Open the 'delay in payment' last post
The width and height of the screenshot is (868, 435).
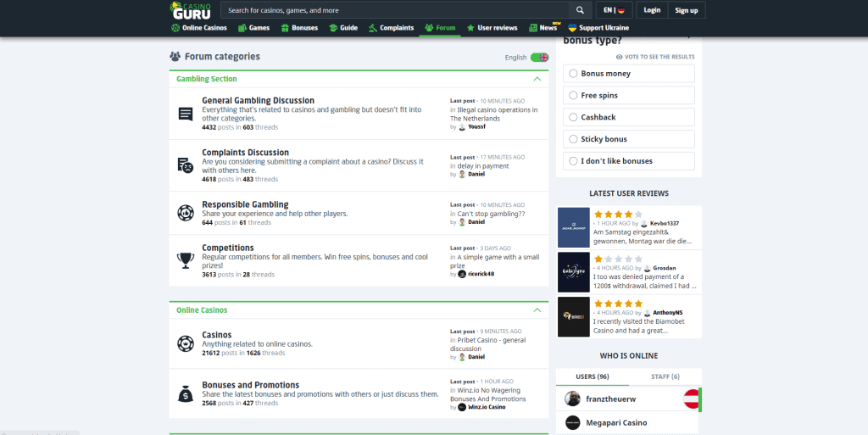click(483, 166)
